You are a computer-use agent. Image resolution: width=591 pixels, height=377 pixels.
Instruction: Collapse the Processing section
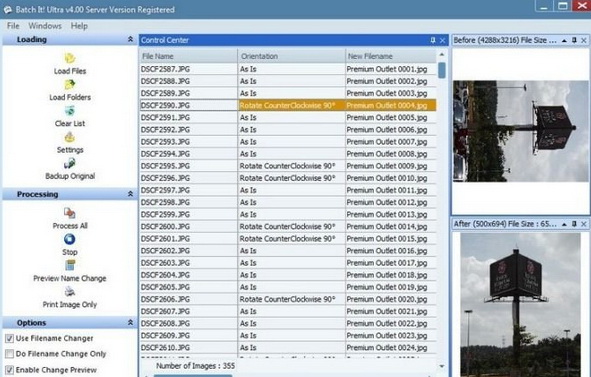[130, 194]
